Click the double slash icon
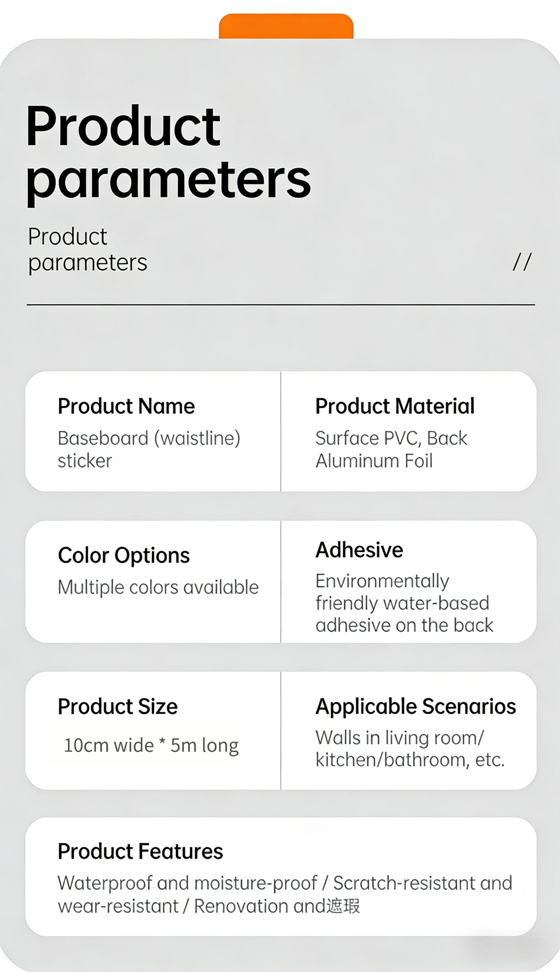The height and width of the screenshot is (972, 560). (522, 262)
